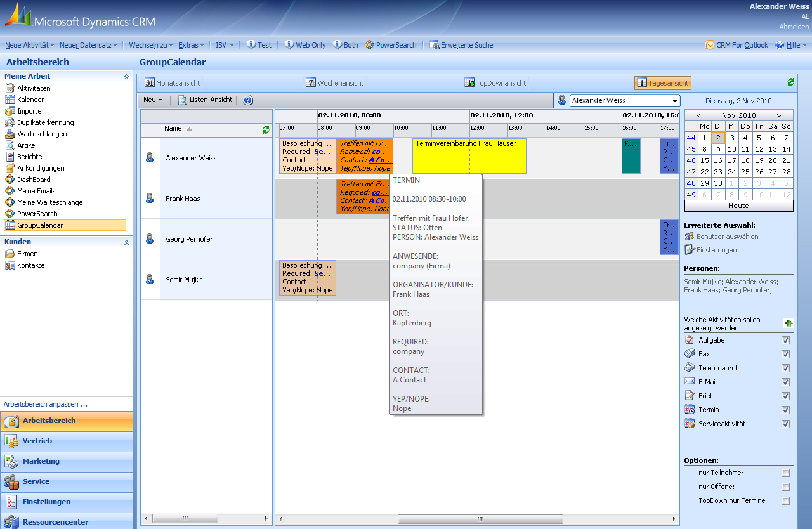Viewport: 812px width, 529px height.
Task: Toggle the Brief activity checkbox
Action: point(786,396)
